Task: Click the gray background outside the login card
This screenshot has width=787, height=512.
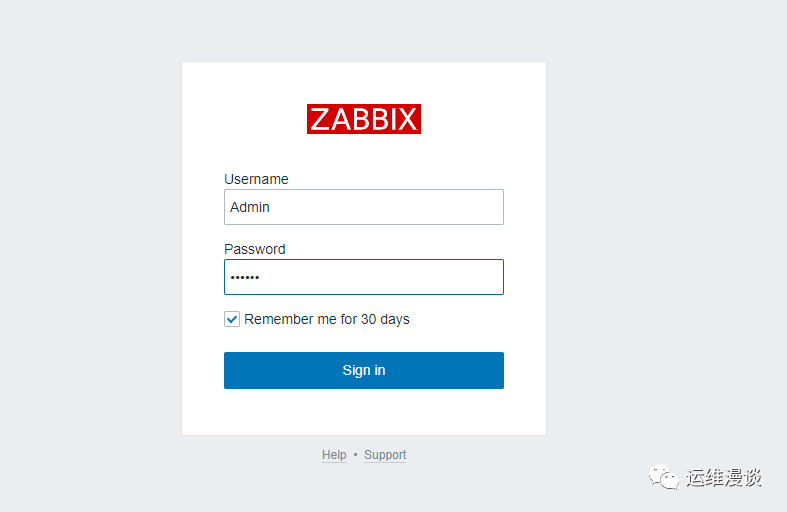Action: 90,250
